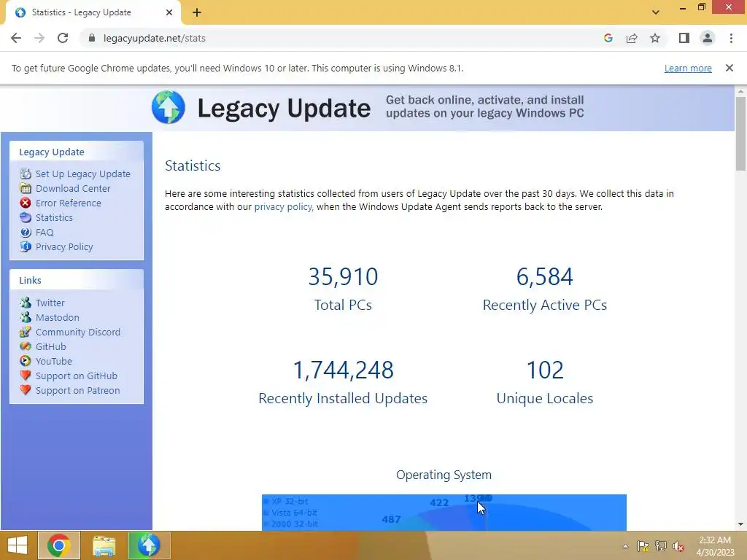747x560 pixels.
Task: Click the Support on Patreon heart icon
Action: coord(26,390)
